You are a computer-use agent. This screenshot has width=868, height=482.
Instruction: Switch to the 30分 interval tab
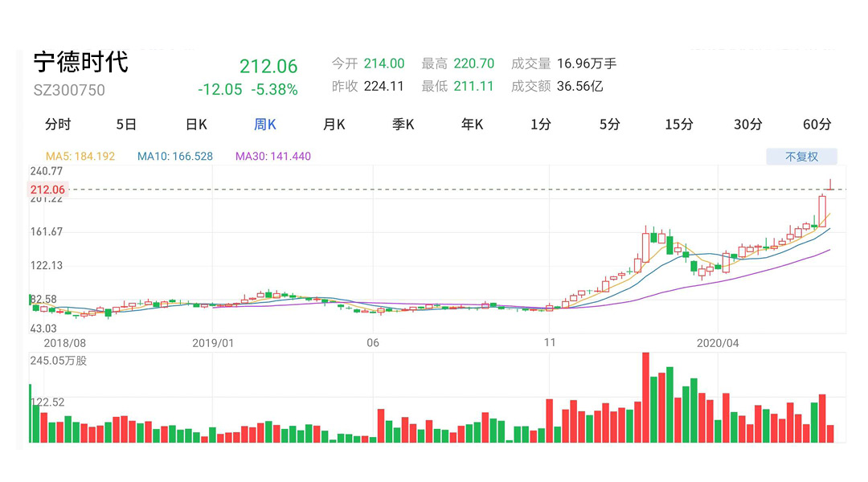click(748, 125)
